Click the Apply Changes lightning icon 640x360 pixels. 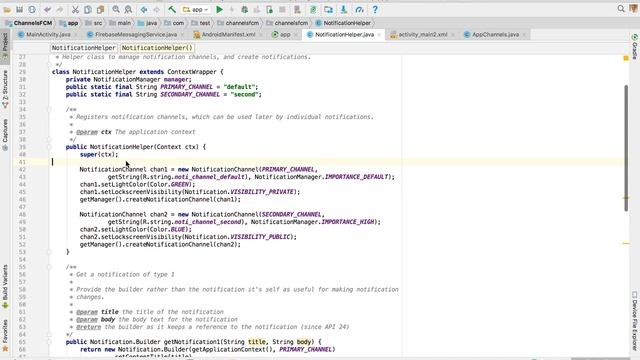click(232, 9)
